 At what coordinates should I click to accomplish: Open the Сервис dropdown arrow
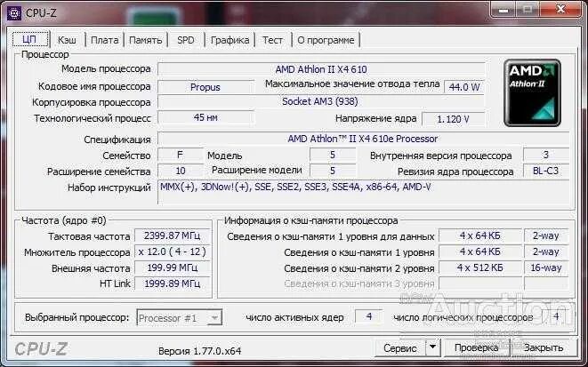coord(432,348)
